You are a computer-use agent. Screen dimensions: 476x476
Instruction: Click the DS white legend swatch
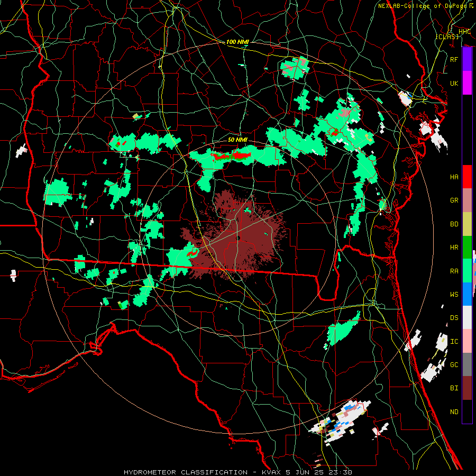click(467, 317)
